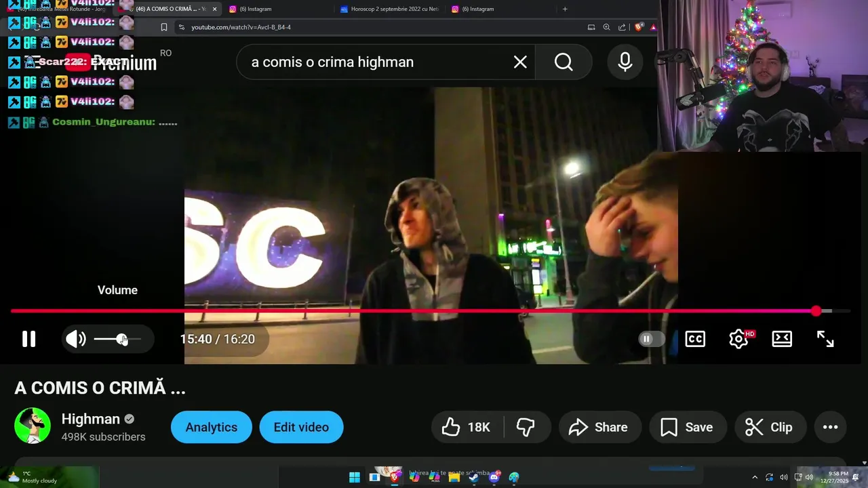Open Steam from the taskbar
The width and height of the screenshot is (868, 488).
point(474,477)
